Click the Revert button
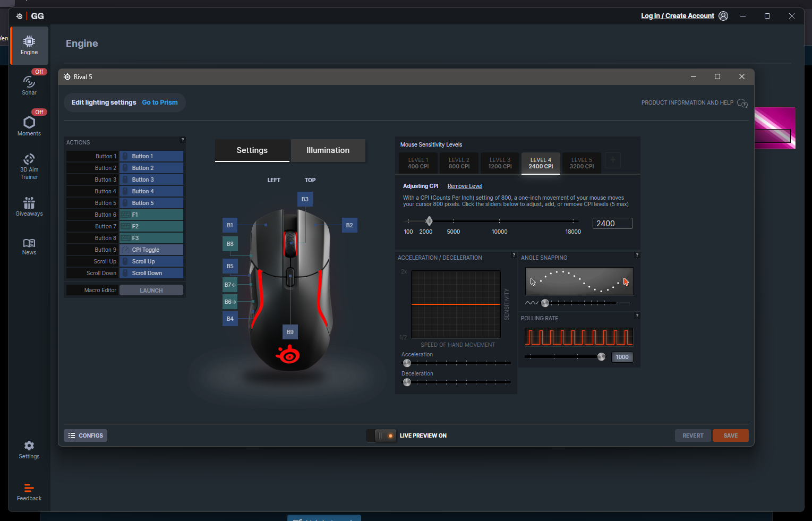812x521 pixels. pyautogui.click(x=693, y=435)
